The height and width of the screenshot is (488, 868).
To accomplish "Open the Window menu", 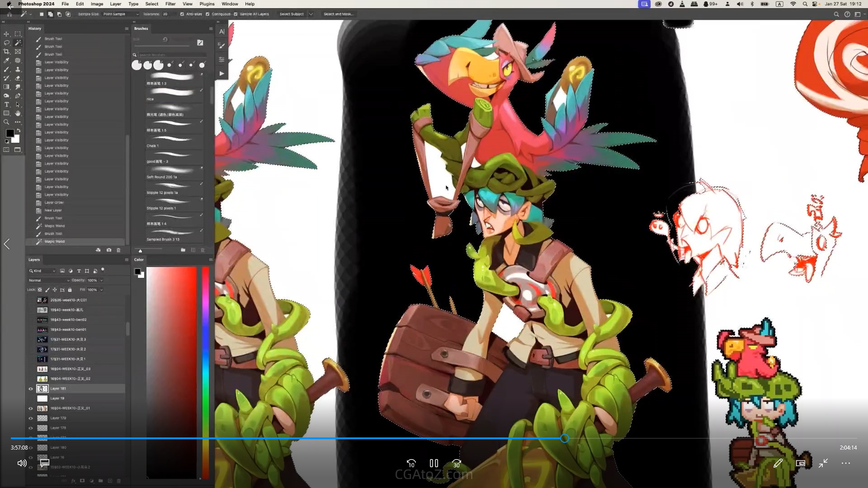I will tap(230, 4).
